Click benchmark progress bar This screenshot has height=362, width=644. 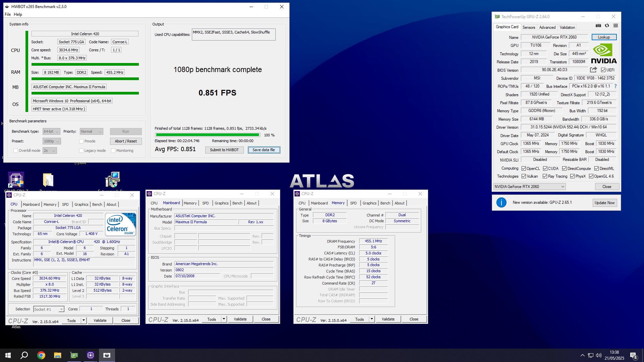[x=208, y=135]
